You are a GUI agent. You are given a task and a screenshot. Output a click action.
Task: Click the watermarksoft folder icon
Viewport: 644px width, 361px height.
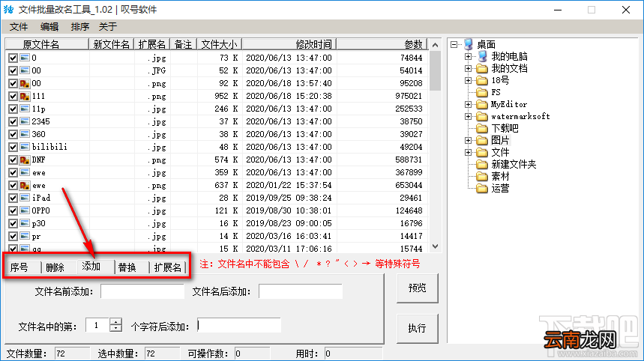click(482, 117)
